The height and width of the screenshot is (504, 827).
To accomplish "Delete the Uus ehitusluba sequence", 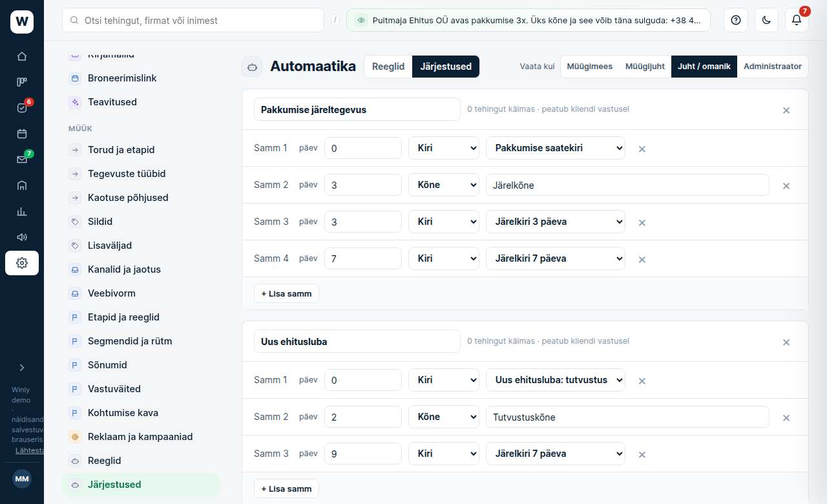I will click(786, 342).
